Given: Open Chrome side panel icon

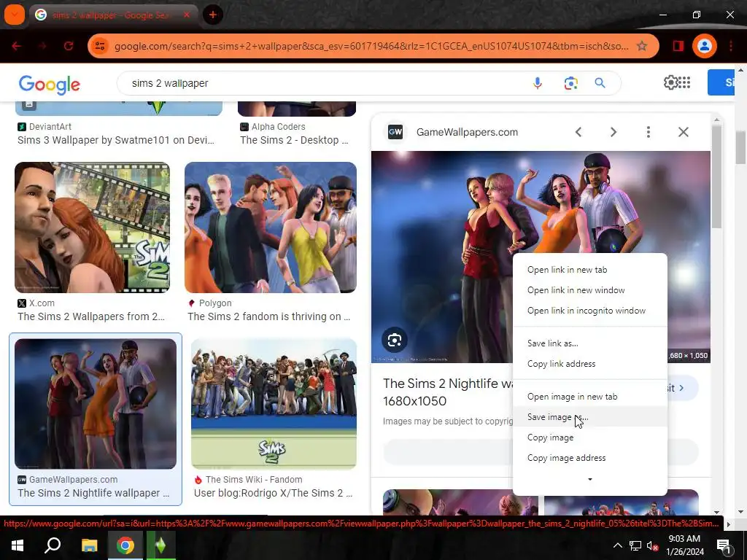Looking at the screenshot, I should click(x=678, y=46).
